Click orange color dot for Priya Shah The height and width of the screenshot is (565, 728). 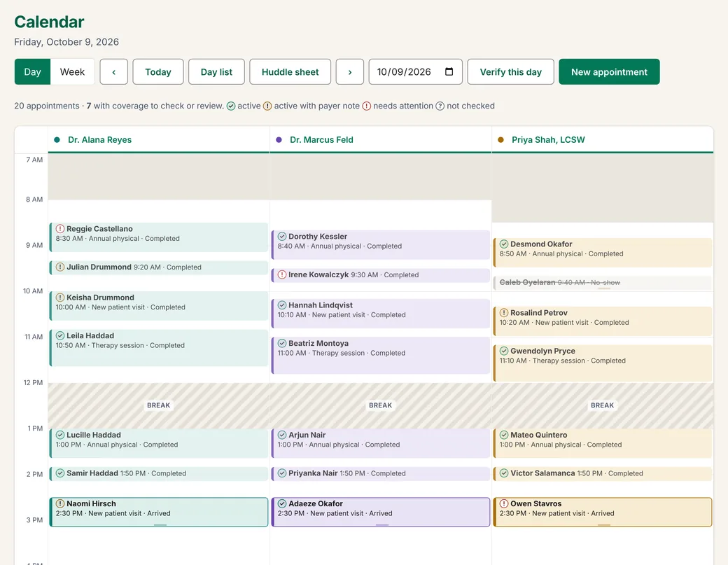click(501, 140)
